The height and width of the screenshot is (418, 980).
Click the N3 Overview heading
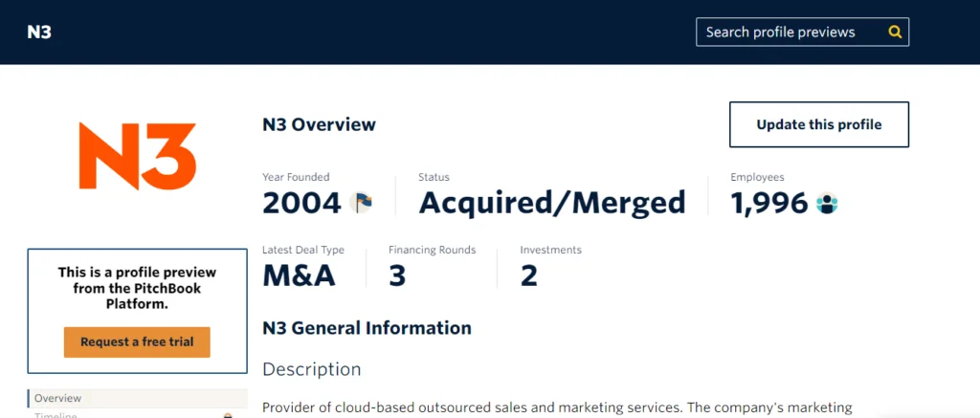coord(319,124)
